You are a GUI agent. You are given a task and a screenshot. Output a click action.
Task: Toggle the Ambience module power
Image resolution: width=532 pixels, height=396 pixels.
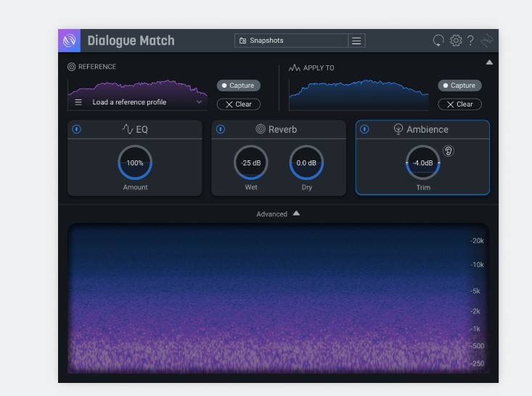point(364,129)
